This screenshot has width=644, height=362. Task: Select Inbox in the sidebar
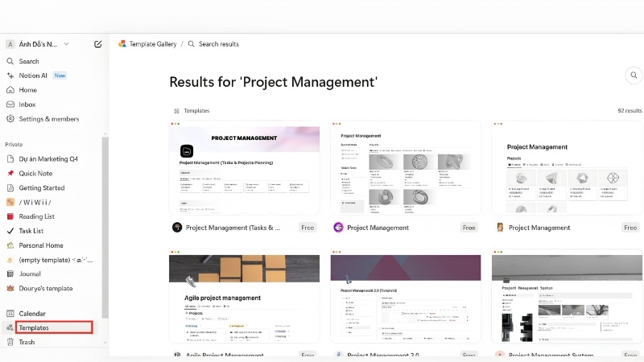click(x=27, y=105)
